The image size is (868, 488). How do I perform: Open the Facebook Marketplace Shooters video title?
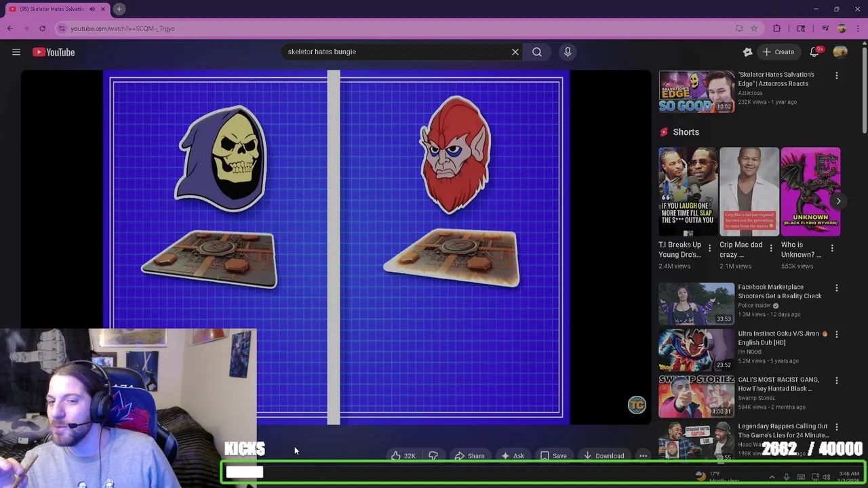point(780,291)
